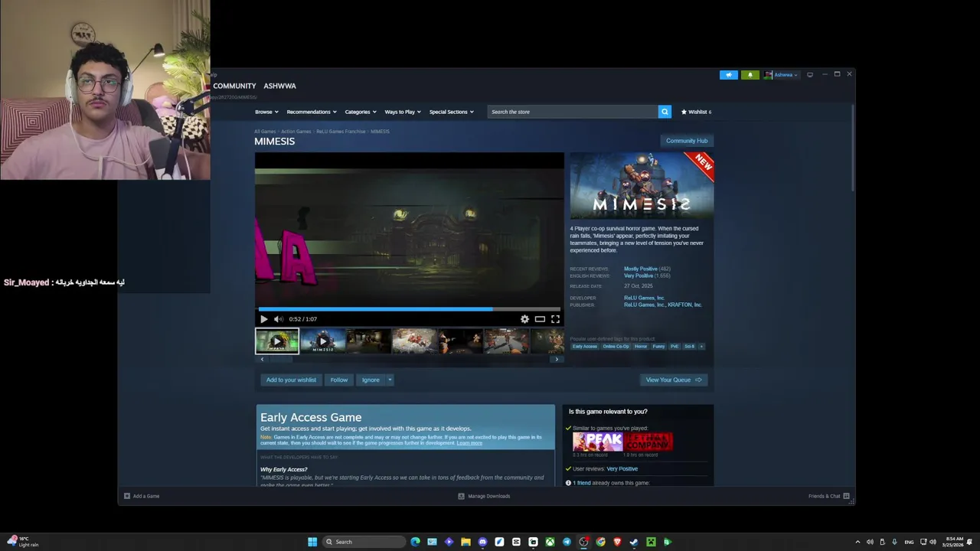Click the Search the store field
The image size is (980, 551).
(573, 112)
